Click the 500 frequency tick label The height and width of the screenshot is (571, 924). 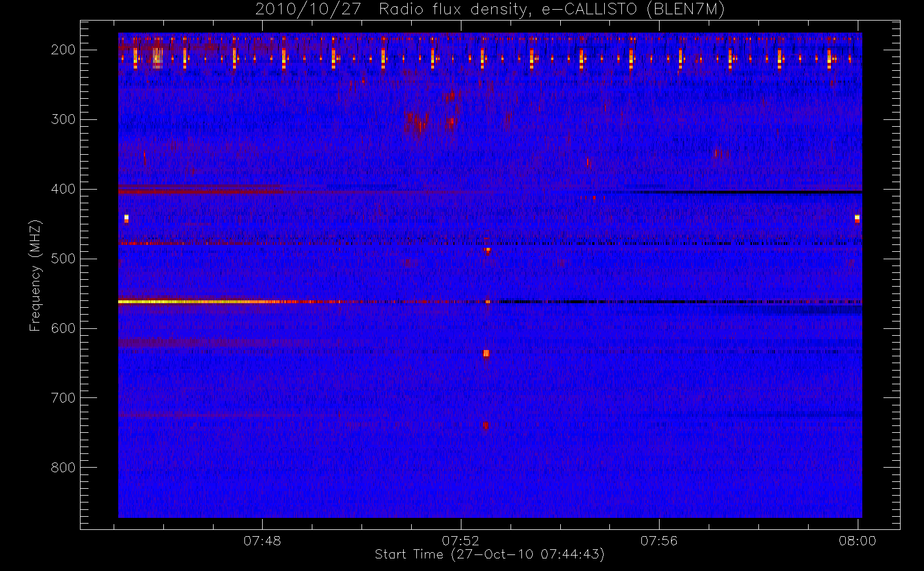point(63,259)
